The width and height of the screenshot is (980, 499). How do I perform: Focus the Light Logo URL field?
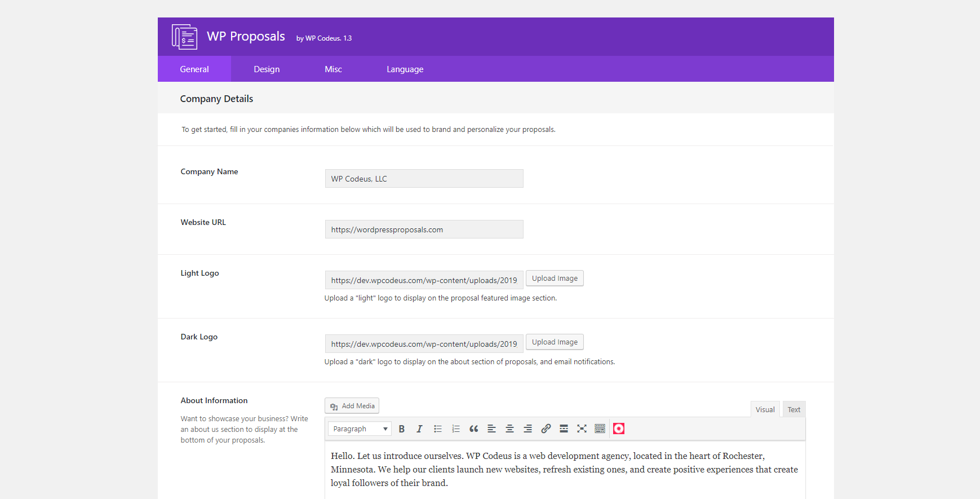[424, 280]
